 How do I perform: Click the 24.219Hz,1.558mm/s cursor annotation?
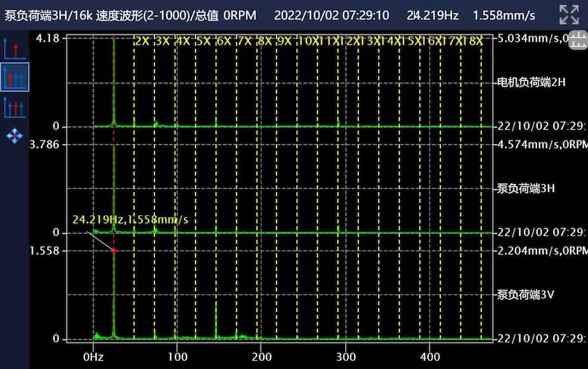(x=130, y=219)
